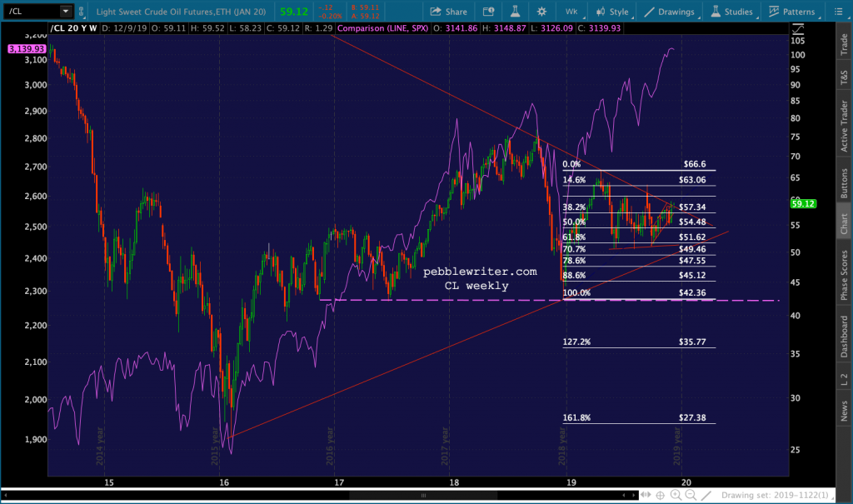853x504 pixels.
Task: Open the Buttons side tab
Action: coord(844,182)
